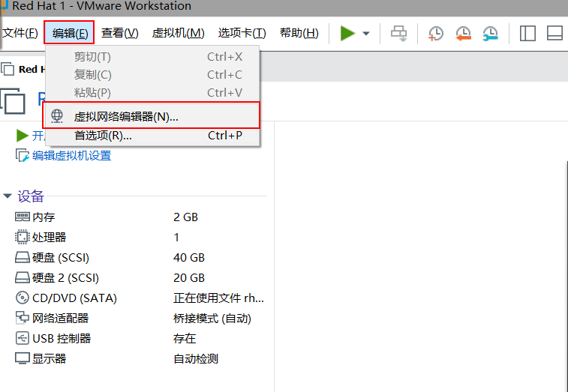
Task: Collapse the 设备 section triangle
Action: (8, 196)
